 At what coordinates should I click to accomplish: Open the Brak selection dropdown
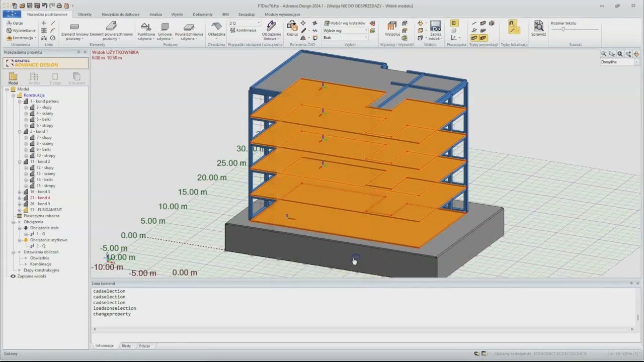pyautogui.click(x=345, y=38)
